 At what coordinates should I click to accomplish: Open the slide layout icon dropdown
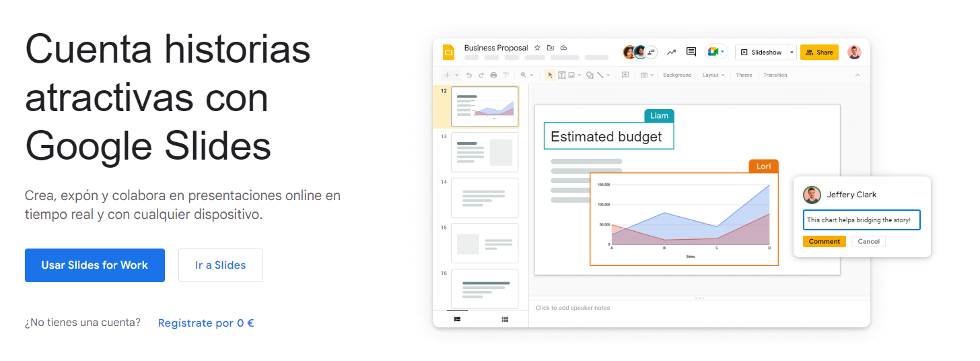(x=647, y=75)
